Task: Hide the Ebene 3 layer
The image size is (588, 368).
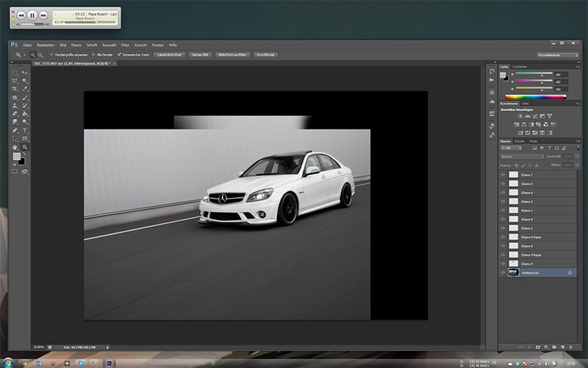Action: (503, 202)
